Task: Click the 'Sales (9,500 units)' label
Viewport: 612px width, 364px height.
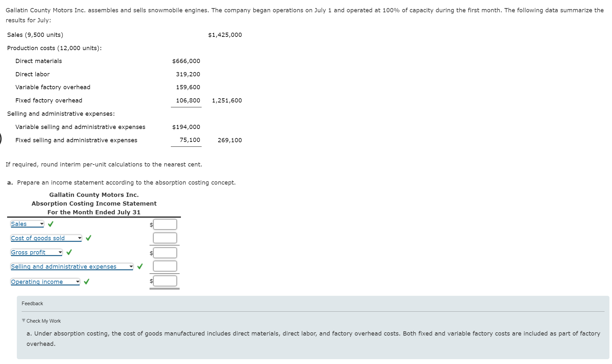Action: tap(35, 35)
